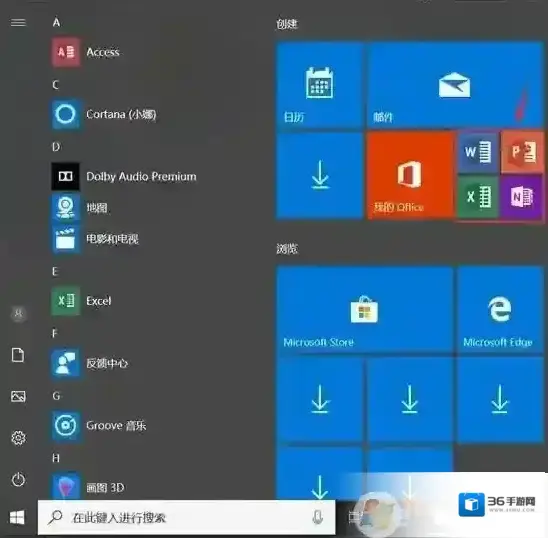
Task: Open Groove 音乐 app
Action: (99, 425)
